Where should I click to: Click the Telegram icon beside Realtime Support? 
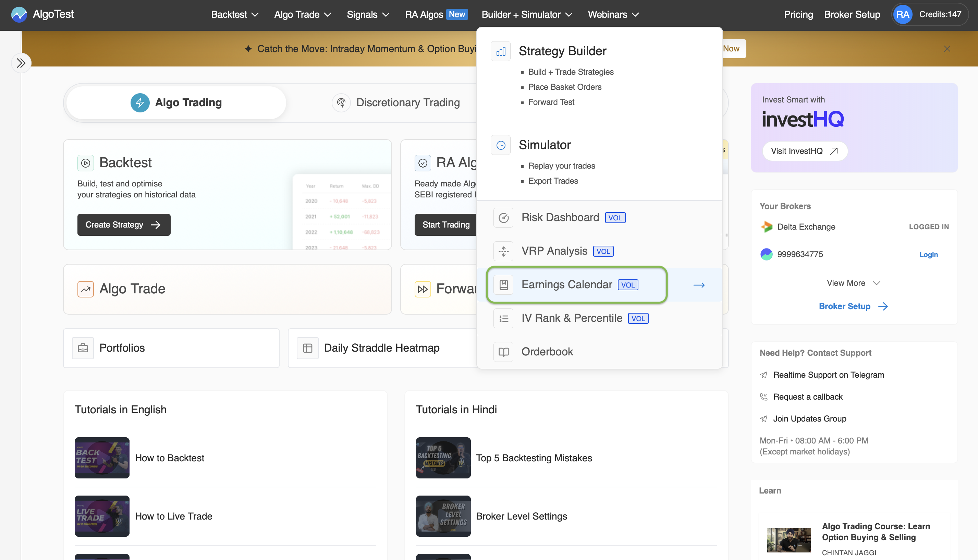pyautogui.click(x=764, y=375)
